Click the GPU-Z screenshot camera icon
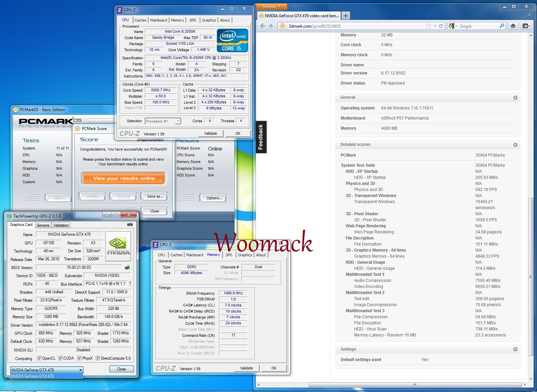Screen dimensions: 537x392 pyautogui.click(x=130, y=225)
